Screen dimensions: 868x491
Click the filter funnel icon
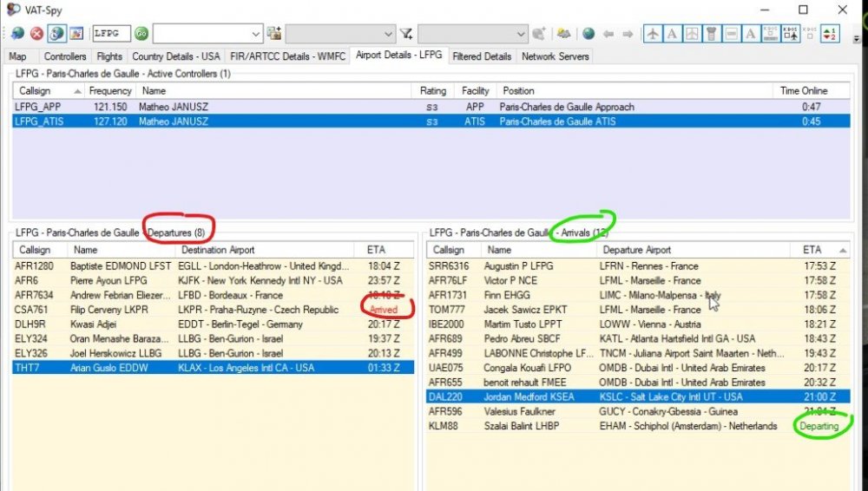tap(405, 34)
